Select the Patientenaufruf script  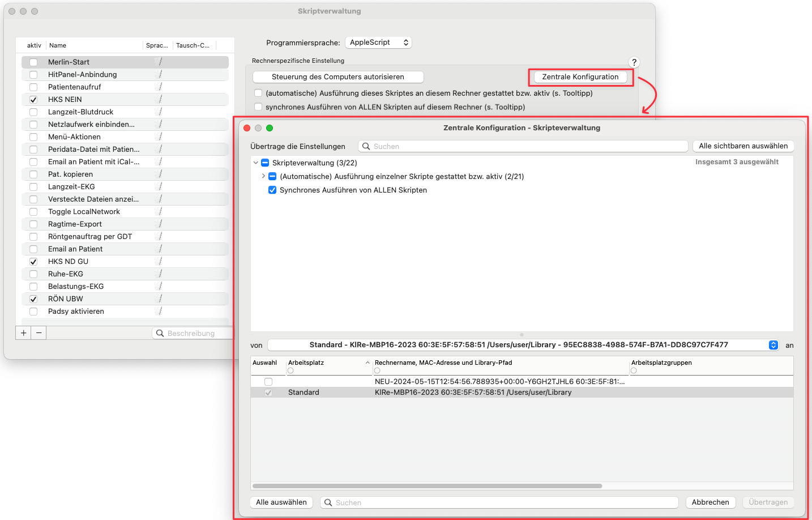coord(125,87)
